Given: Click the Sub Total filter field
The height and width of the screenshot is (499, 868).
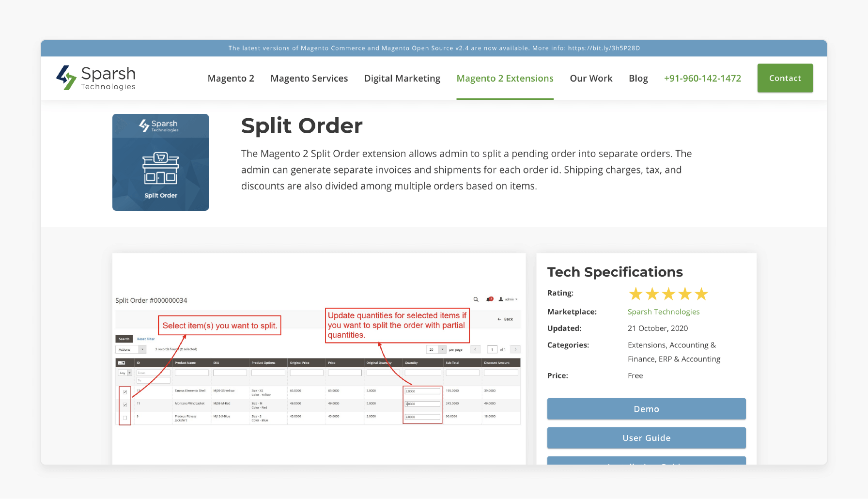Looking at the screenshot, I should (463, 373).
